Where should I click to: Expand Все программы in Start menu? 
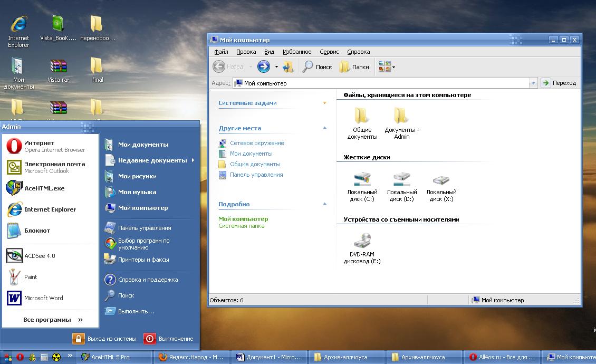point(53,320)
